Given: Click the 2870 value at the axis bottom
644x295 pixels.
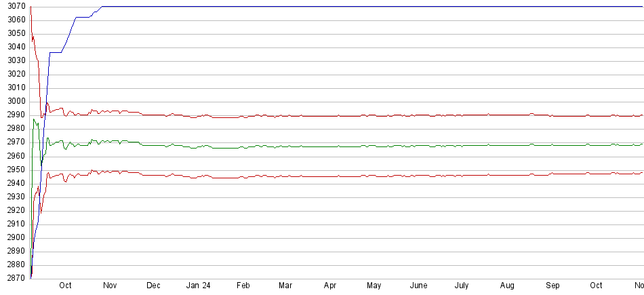Looking at the screenshot, I should coord(14,278).
